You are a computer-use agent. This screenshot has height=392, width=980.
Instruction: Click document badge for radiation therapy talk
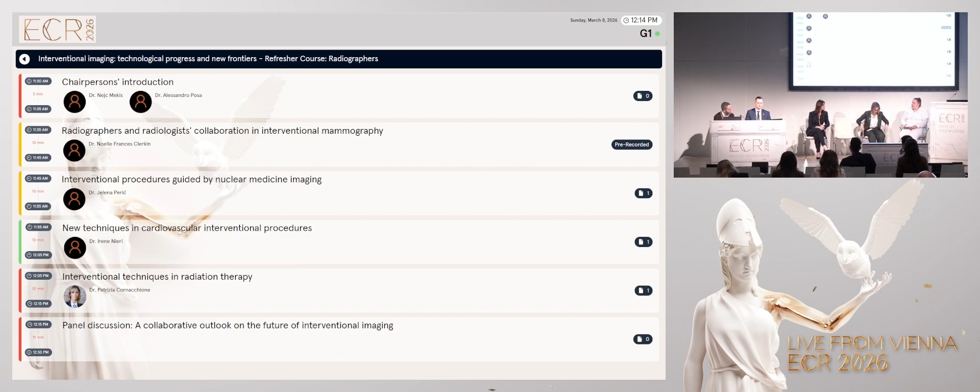644,290
